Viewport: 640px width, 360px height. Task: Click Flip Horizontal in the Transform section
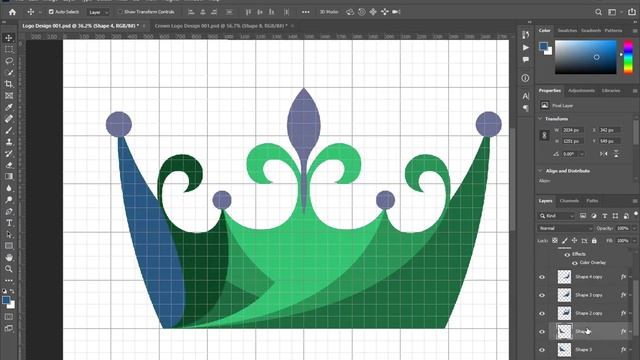[x=604, y=154]
